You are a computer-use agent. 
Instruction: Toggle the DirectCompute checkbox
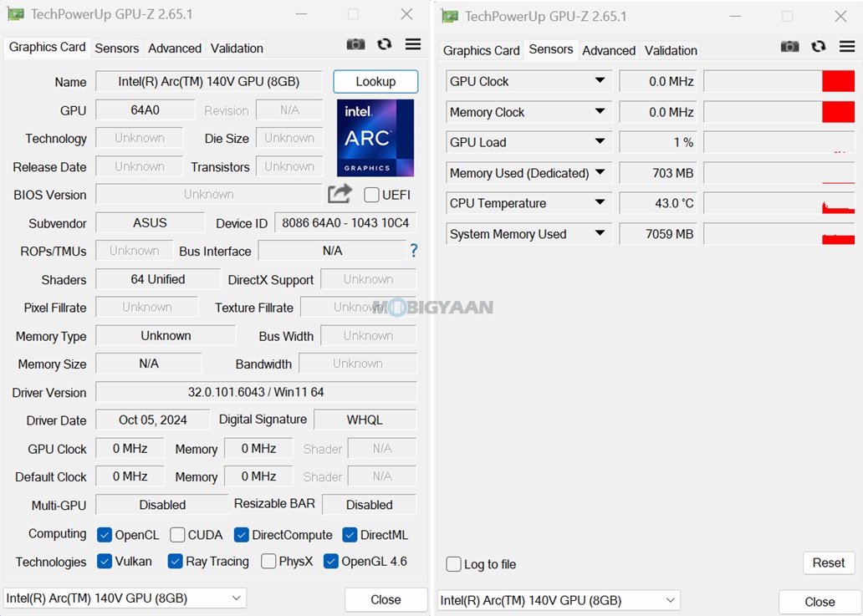[x=241, y=535]
